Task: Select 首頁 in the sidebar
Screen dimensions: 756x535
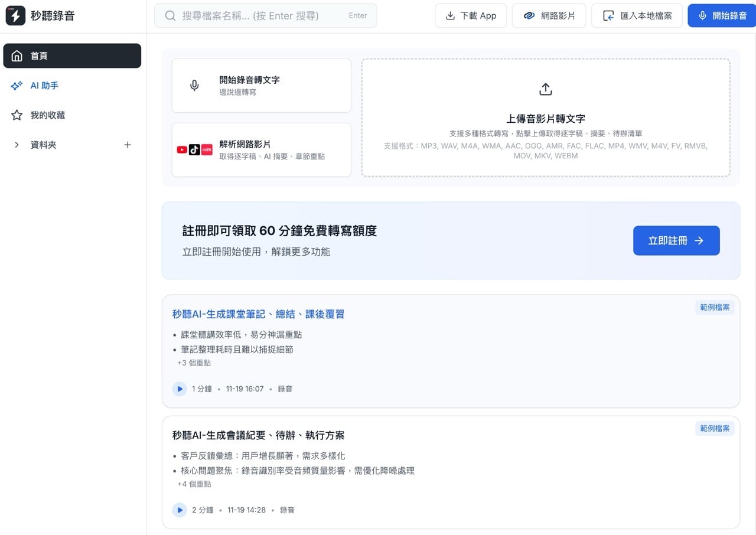Action: [x=39, y=56]
